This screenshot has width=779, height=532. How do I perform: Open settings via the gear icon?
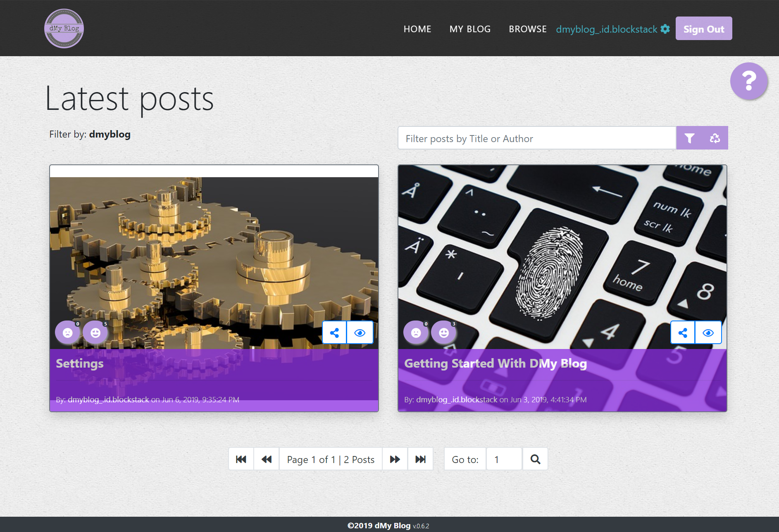click(x=665, y=29)
